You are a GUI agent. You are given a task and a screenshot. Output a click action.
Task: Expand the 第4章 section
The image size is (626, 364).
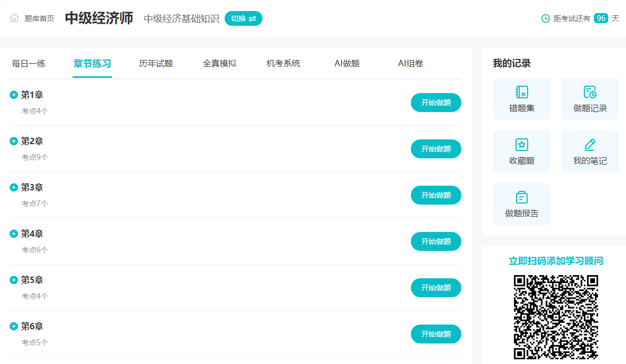pos(14,234)
